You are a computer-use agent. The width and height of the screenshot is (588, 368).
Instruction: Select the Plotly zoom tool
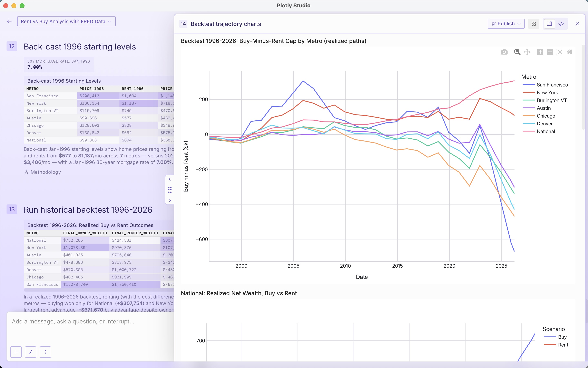point(517,52)
